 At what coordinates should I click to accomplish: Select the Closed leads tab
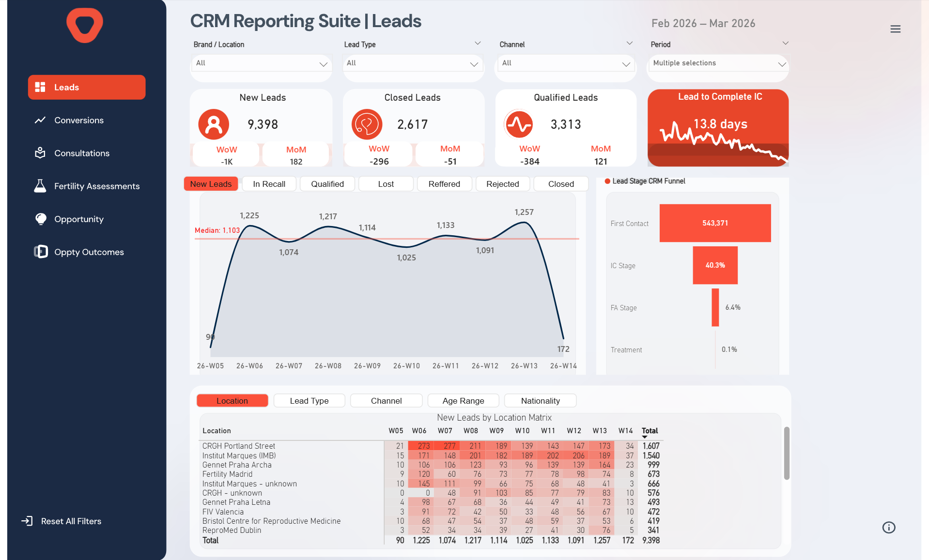tap(560, 184)
